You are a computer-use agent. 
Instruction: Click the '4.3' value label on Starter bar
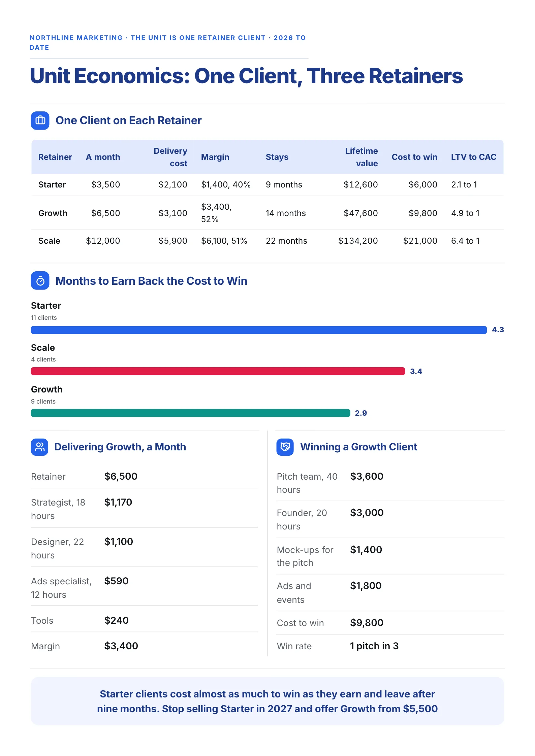(498, 330)
